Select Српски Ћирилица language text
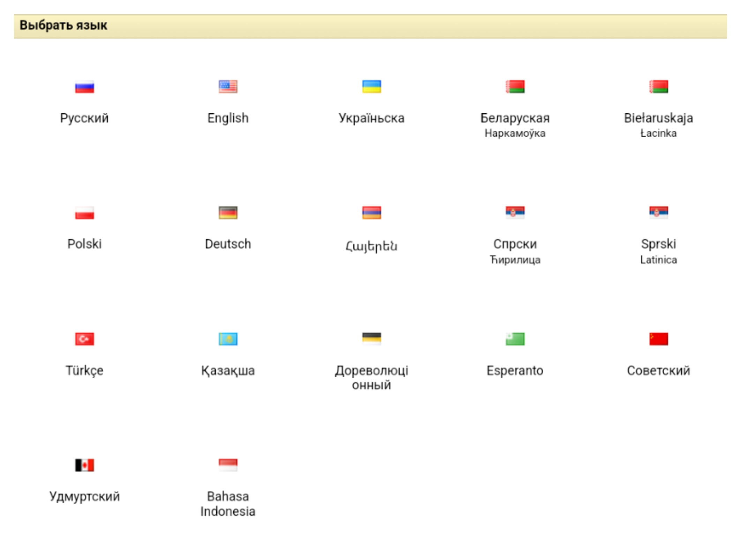The image size is (741, 560). 515,251
